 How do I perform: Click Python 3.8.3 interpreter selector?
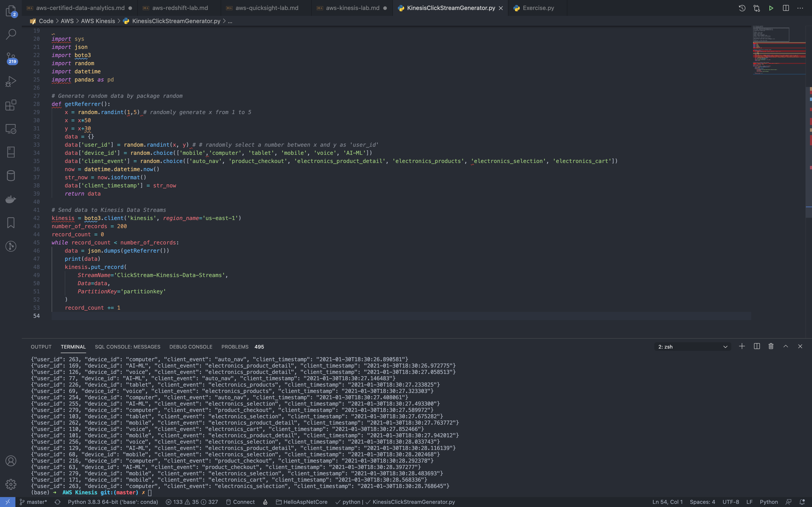pos(113,502)
